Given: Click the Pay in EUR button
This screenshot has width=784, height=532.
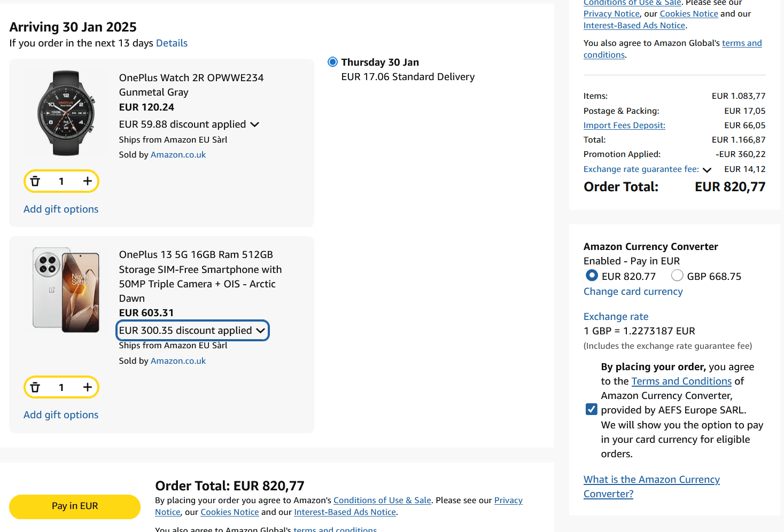Looking at the screenshot, I should 75,506.
